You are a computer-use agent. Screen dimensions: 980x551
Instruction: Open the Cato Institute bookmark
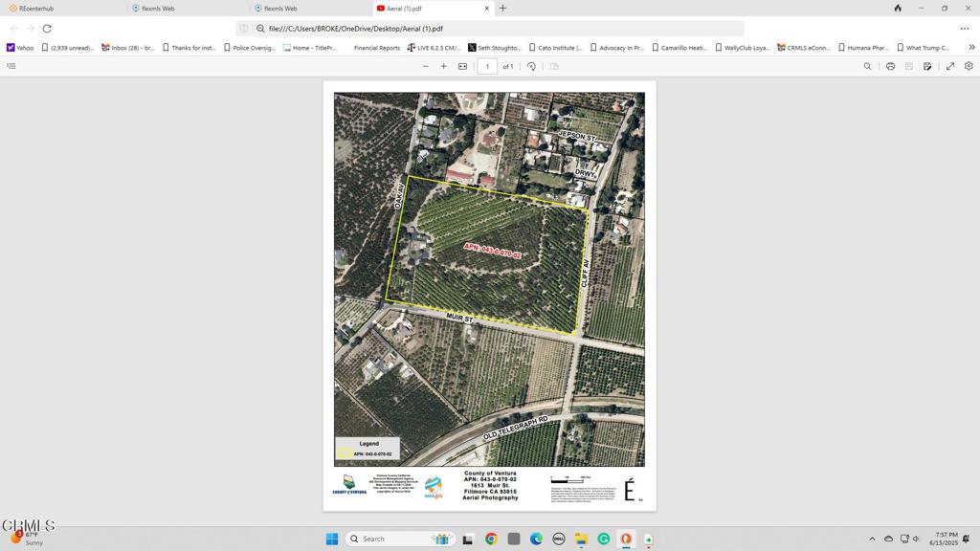(x=556, y=48)
